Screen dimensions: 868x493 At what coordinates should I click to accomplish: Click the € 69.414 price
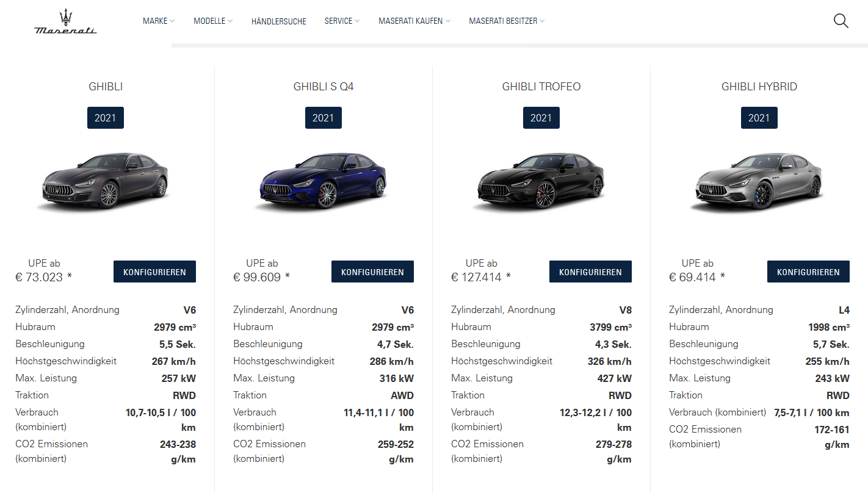pos(698,277)
